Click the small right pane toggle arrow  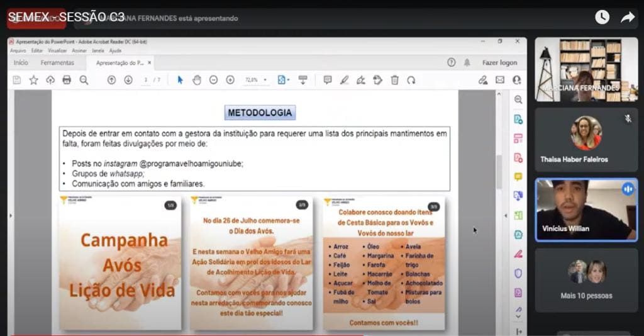tap(506, 216)
